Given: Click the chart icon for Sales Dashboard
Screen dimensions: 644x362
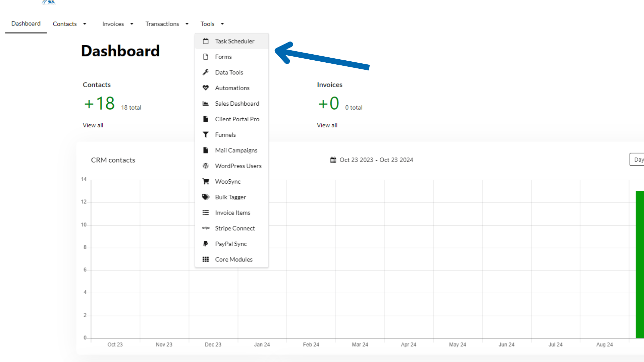Looking at the screenshot, I should (206, 104).
